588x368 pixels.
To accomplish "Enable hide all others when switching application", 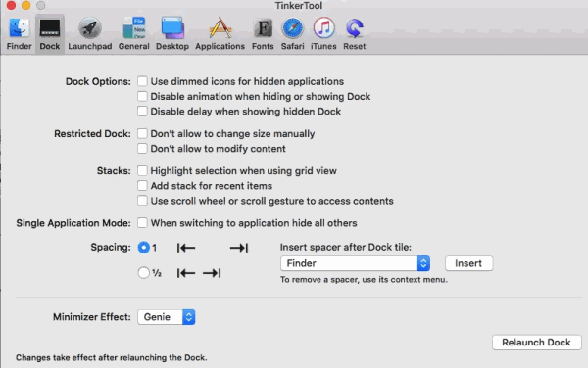I will point(142,223).
